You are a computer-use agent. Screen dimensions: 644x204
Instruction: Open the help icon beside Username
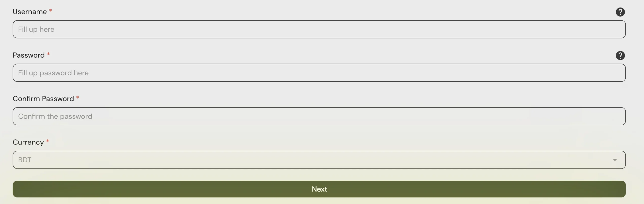[620, 12]
